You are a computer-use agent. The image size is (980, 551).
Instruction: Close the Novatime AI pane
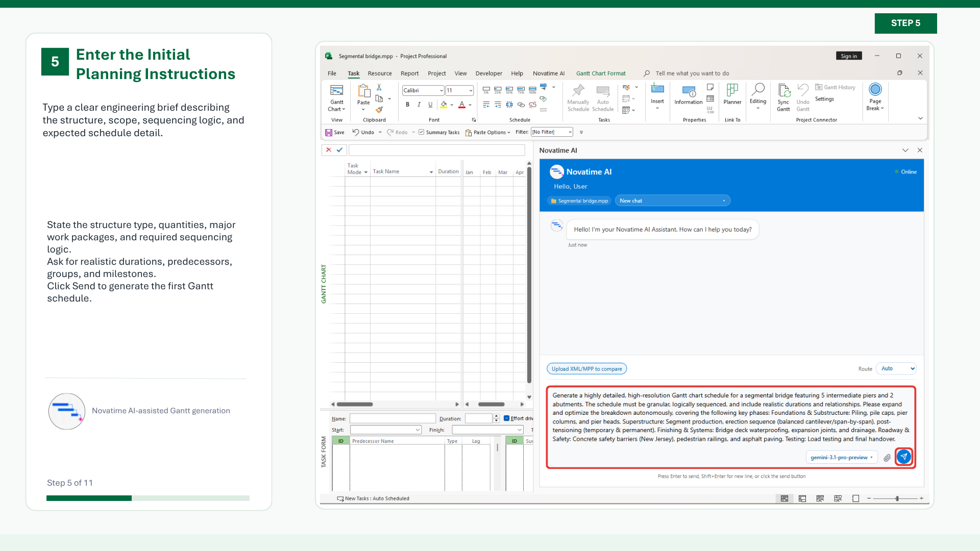click(920, 150)
